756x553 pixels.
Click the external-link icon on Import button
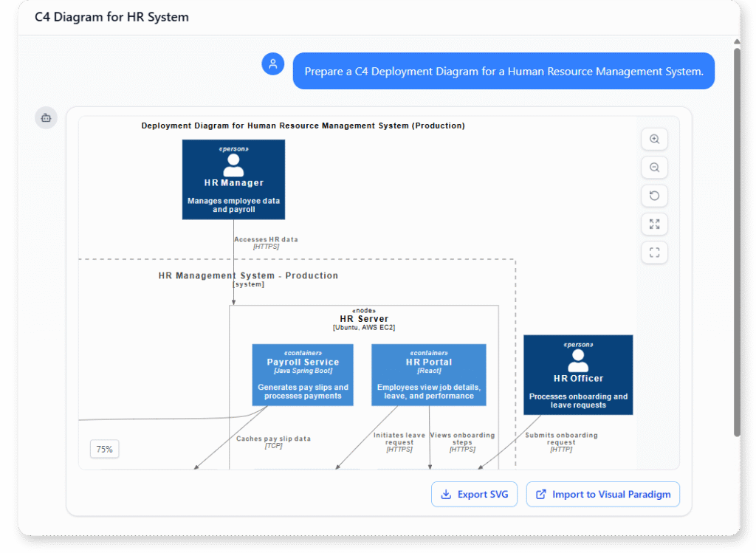point(540,494)
